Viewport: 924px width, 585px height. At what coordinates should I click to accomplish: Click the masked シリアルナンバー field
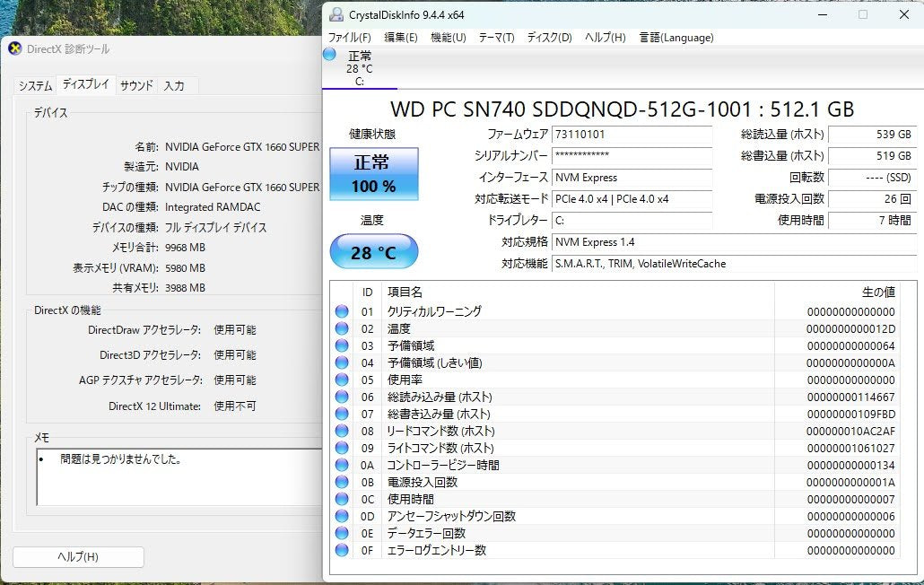pyautogui.click(x=632, y=155)
